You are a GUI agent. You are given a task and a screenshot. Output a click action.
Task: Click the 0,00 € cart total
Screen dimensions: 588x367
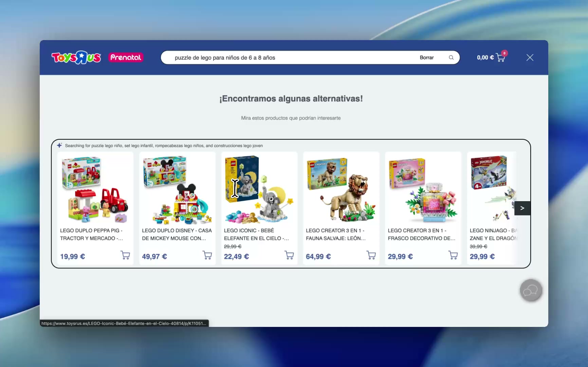pyautogui.click(x=485, y=57)
